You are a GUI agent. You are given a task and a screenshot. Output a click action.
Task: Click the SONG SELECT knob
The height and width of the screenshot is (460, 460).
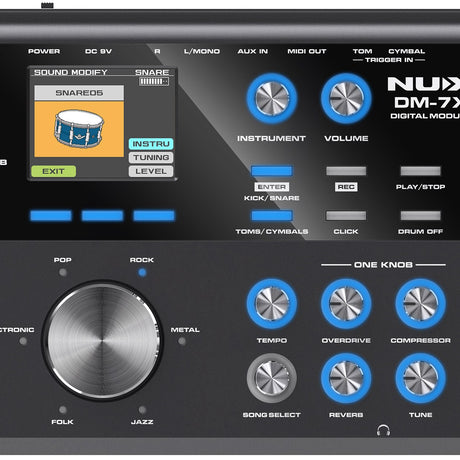click(272, 378)
